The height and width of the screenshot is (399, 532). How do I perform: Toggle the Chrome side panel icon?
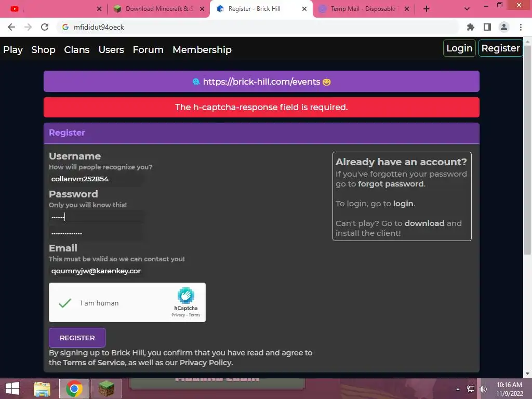[x=487, y=27]
